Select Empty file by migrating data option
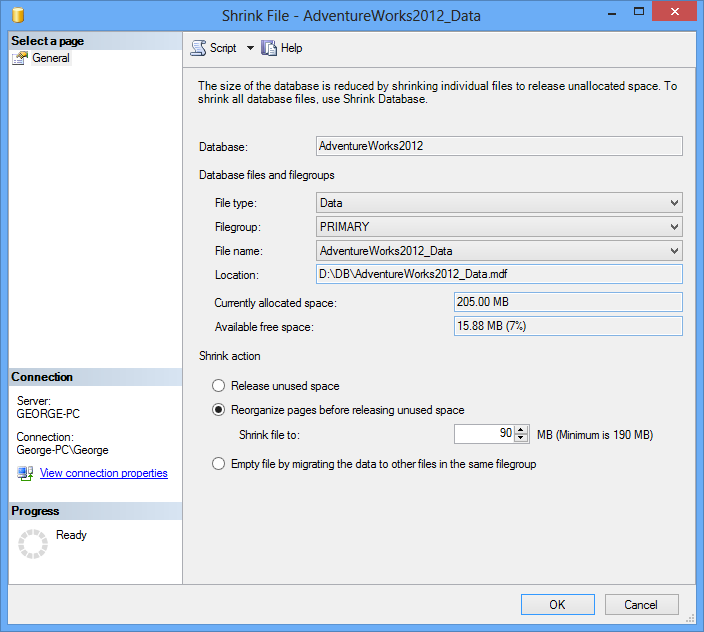Image resolution: width=704 pixels, height=632 pixels. [x=218, y=464]
